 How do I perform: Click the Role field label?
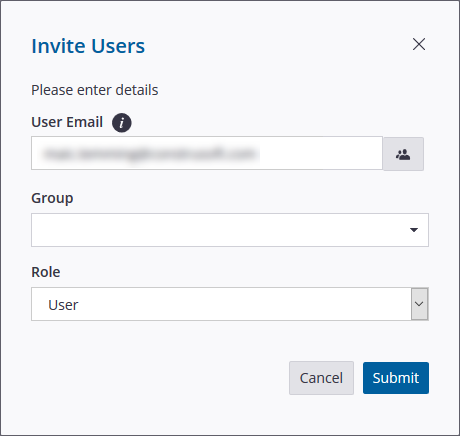tap(46, 272)
